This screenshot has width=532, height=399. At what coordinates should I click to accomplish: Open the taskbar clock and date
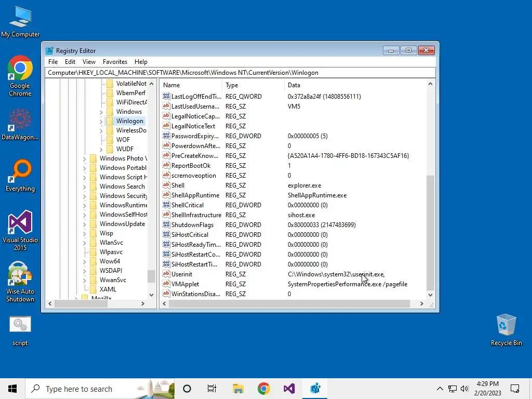tap(487, 389)
